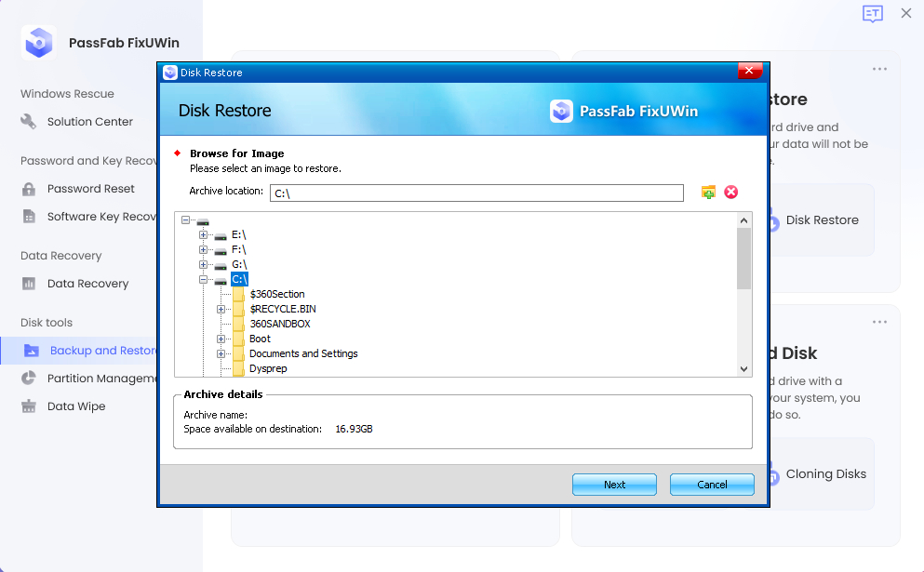Viewport: 924px width, 572px height.
Task: Click the Next button
Action: pos(614,485)
